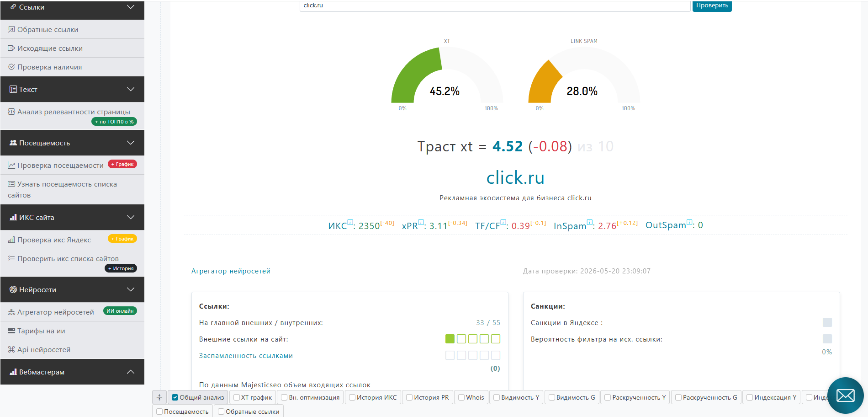Expand the Вебмастерам section chevron
Viewport: 868px width, 417px height.
click(131, 372)
